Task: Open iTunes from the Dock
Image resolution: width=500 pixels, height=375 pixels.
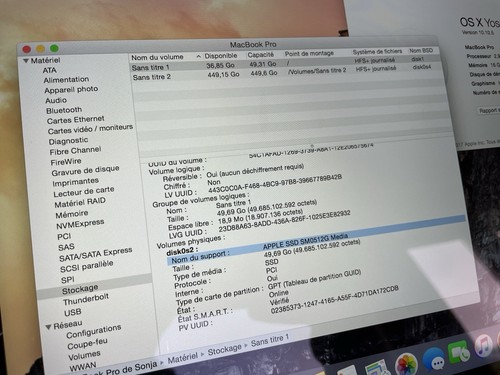Action: click(482, 346)
